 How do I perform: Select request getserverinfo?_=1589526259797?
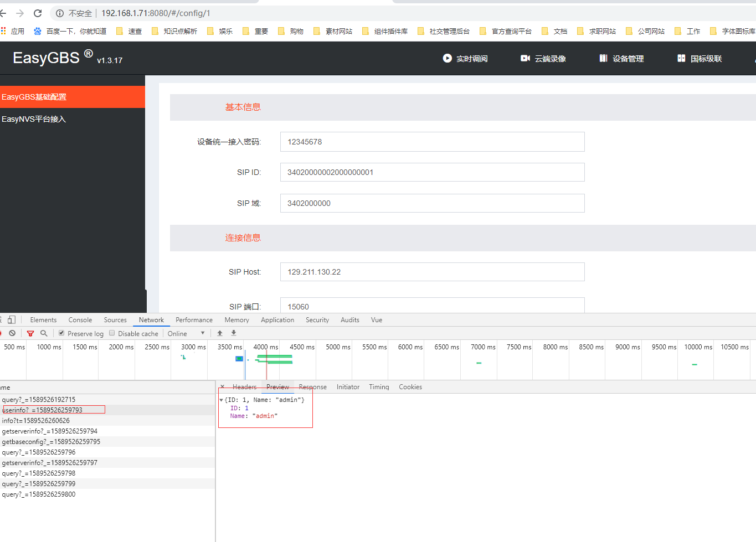point(107,463)
